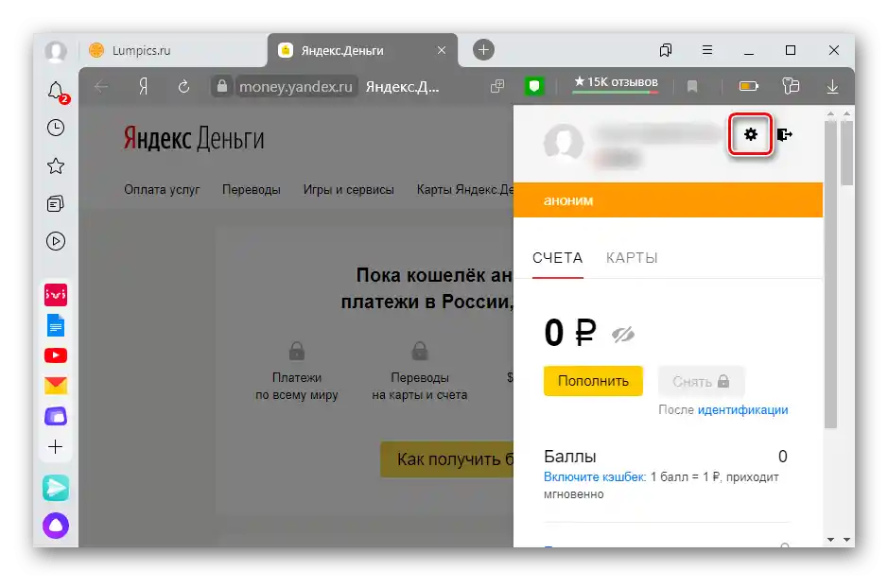Open the Yandex Mail shortcut in the sidebar
The width and height of the screenshot is (888, 588).
[56, 386]
